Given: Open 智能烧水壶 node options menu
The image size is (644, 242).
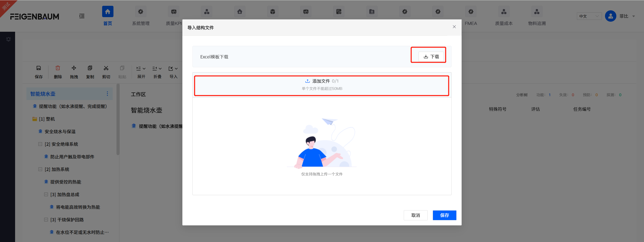Looking at the screenshot, I should tap(108, 93).
